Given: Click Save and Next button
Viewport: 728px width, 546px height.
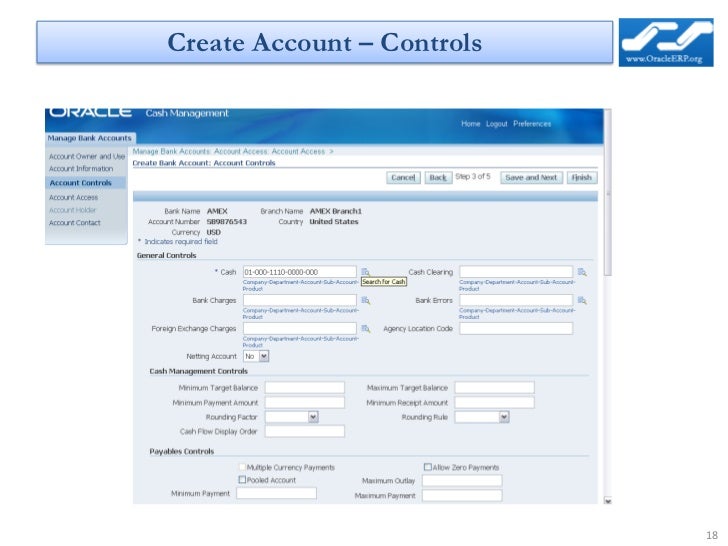Looking at the screenshot, I should [x=531, y=177].
